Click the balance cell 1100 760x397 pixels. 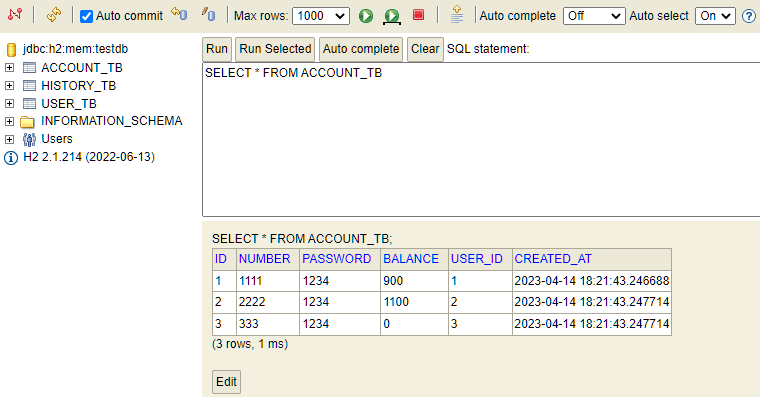pyautogui.click(x=414, y=302)
